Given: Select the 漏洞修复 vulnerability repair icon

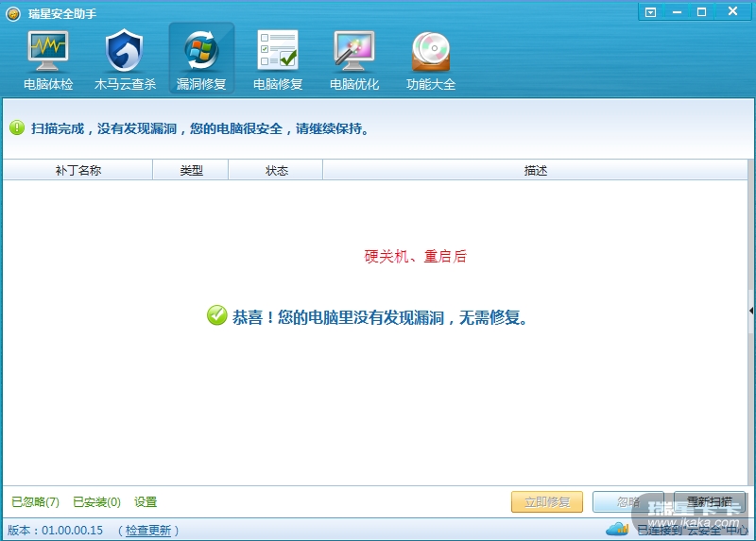Looking at the screenshot, I should pyautogui.click(x=201, y=59).
